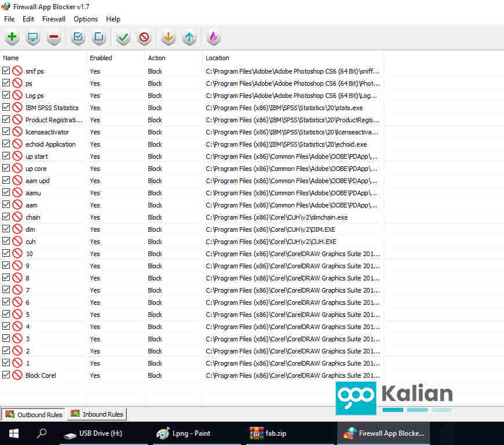This screenshot has width=504, height=445.
Task: Toggle the aam upd rule checkbox
Action: (6, 180)
